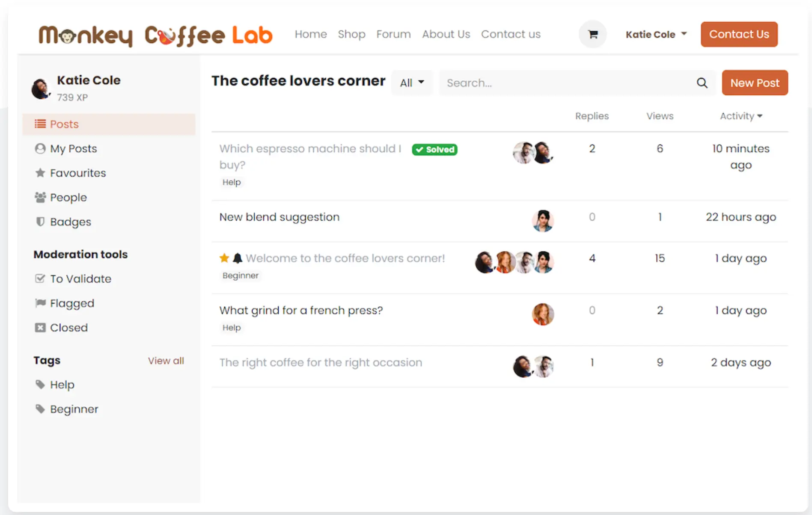Click the Badges shield icon
812x515 pixels.
[x=40, y=222]
